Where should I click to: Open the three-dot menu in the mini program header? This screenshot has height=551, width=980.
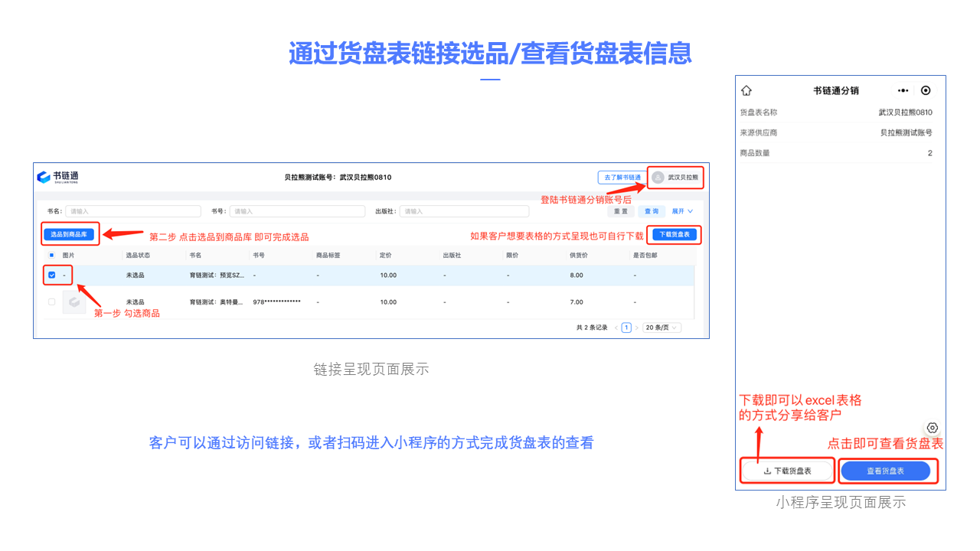coord(903,90)
